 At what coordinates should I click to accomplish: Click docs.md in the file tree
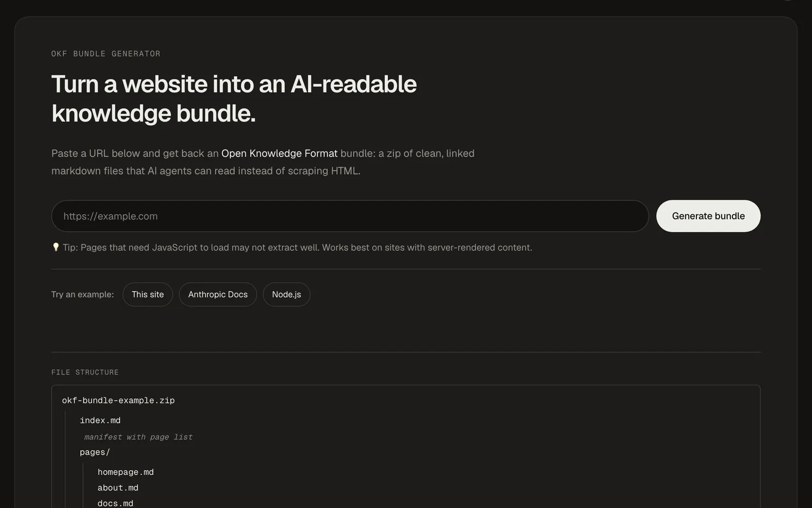(115, 503)
